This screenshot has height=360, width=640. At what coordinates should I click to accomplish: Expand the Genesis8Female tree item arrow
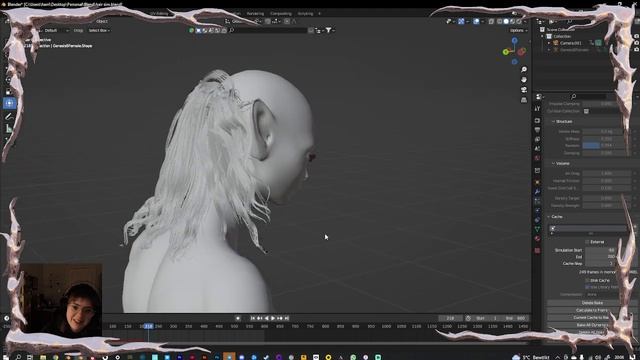tap(549, 50)
